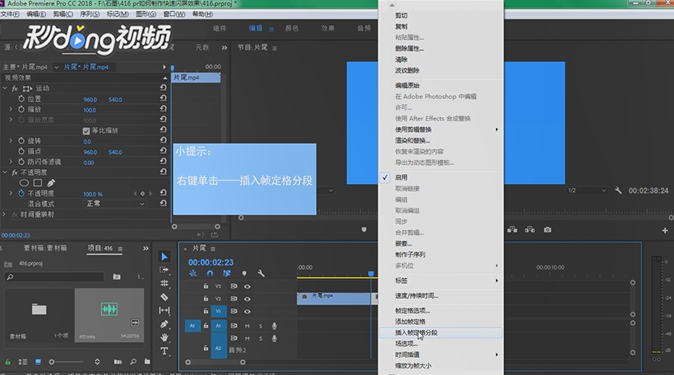Hide track V2 output eye
This screenshot has height=375, width=674.
[247, 299]
